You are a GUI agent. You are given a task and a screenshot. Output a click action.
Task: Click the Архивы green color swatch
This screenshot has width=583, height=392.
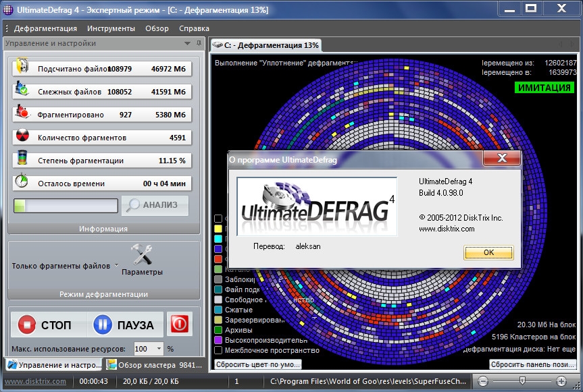pyautogui.click(x=218, y=330)
